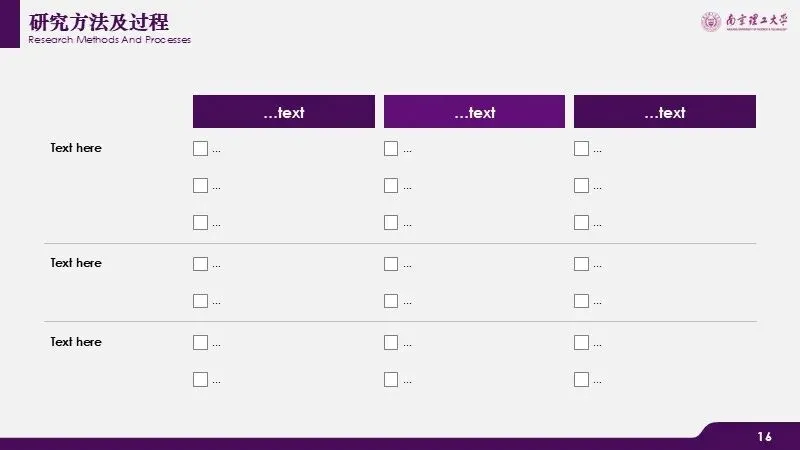This screenshot has width=800, height=450.
Task: Select the topmost "Text here" row label
Action: tap(76, 148)
